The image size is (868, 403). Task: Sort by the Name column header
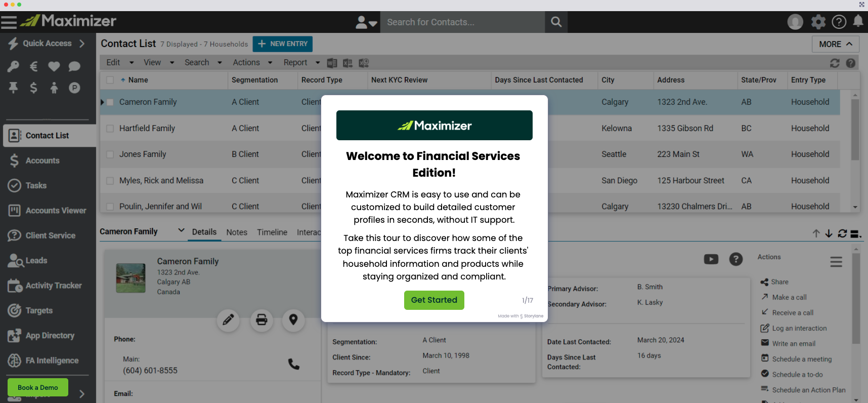138,80
